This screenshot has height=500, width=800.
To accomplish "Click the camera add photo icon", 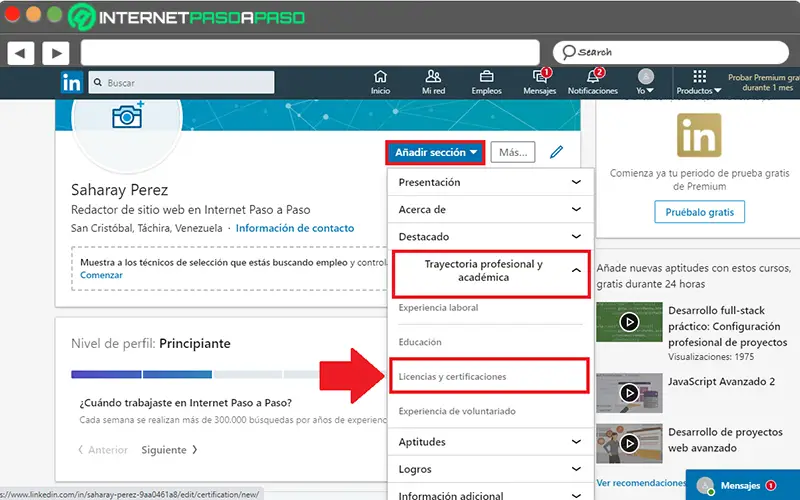I will [x=128, y=115].
